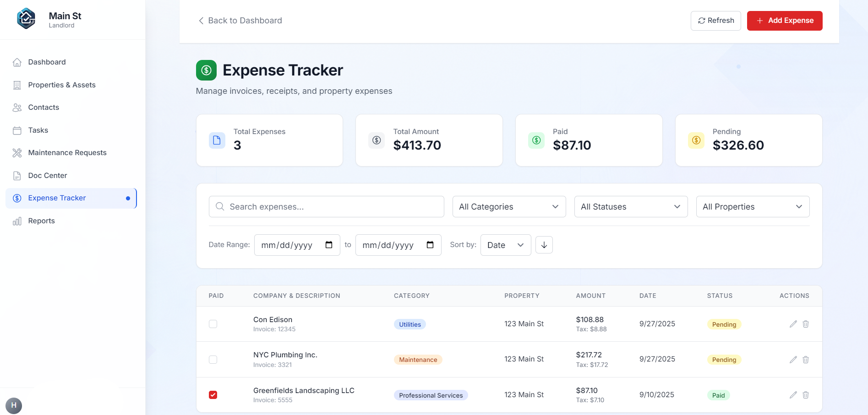Image resolution: width=868 pixels, height=415 pixels.
Task: Click the Greenfields Landscaping LLC name
Action: click(304, 390)
